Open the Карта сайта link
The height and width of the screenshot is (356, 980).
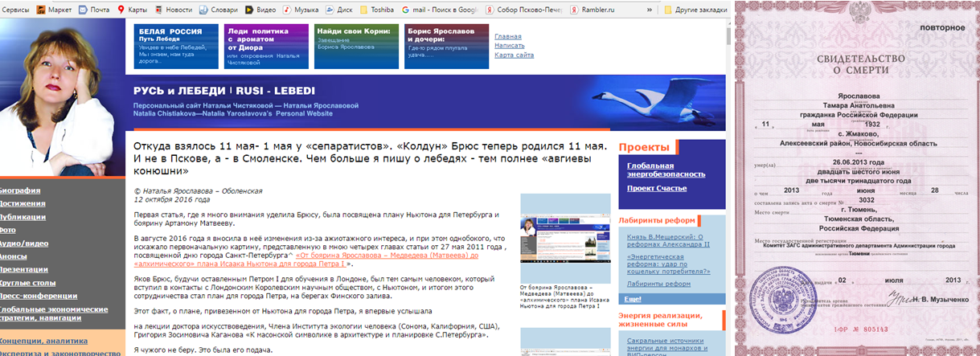point(514,55)
